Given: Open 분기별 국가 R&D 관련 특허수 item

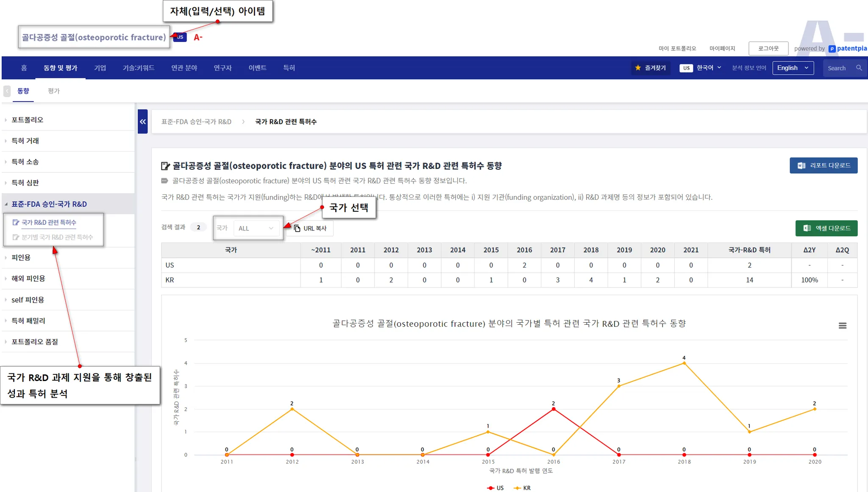Looking at the screenshot, I should coord(57,237).
